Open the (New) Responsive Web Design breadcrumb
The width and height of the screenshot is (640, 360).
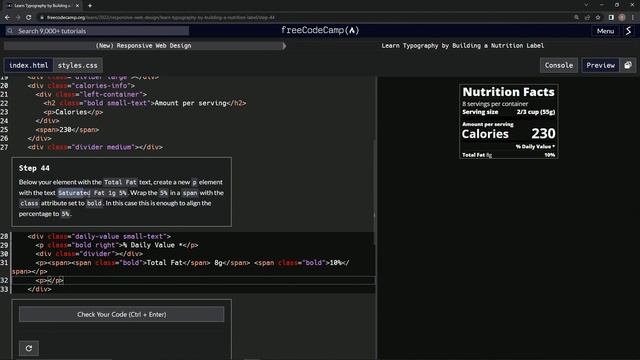pyautogui.click(x=143, y=46)
